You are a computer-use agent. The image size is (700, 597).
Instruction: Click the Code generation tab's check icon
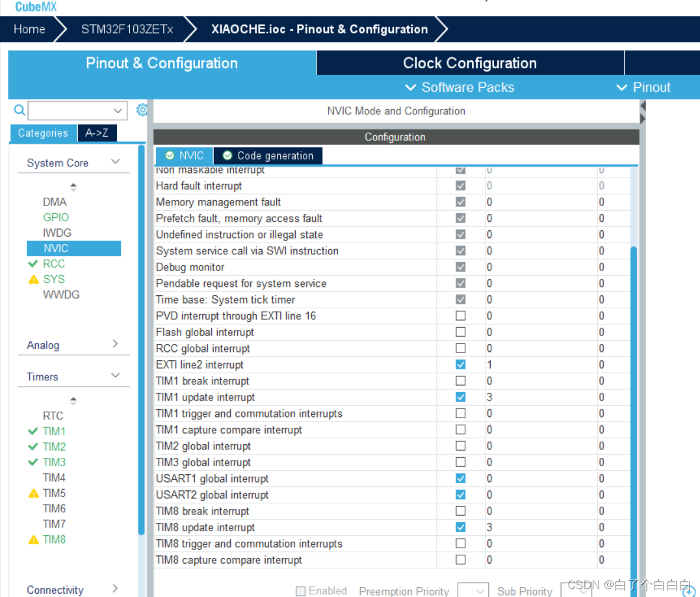coord(227,155)
